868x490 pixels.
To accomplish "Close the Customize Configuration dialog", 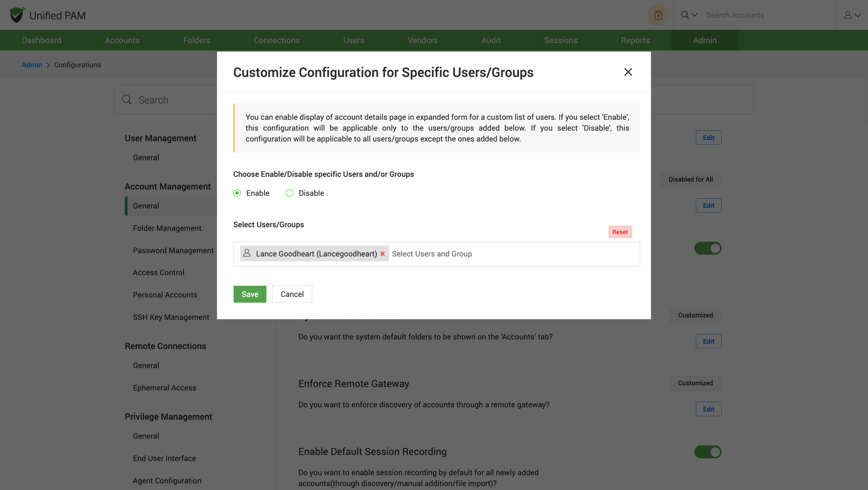I will coord(628,72).
